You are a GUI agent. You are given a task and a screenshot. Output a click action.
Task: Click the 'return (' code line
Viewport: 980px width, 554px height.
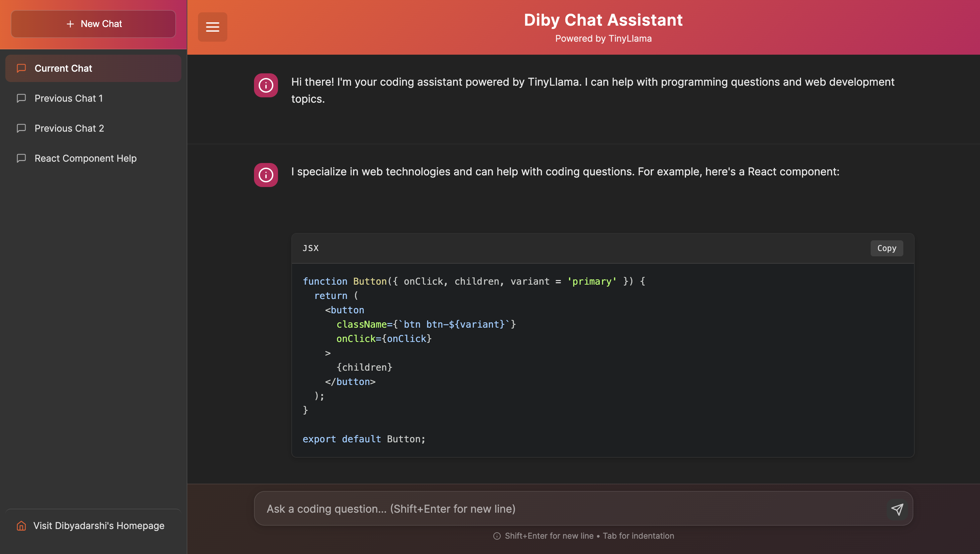pos(336,296)
